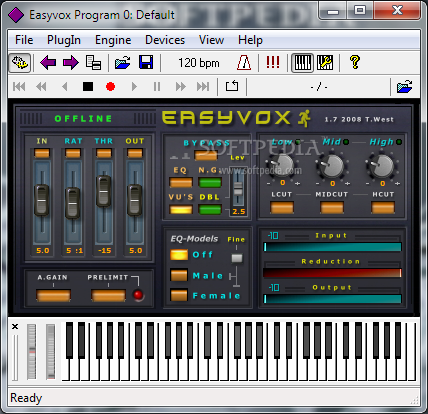
Task: Click the orange button under RAT label
Action: (73, 153)
